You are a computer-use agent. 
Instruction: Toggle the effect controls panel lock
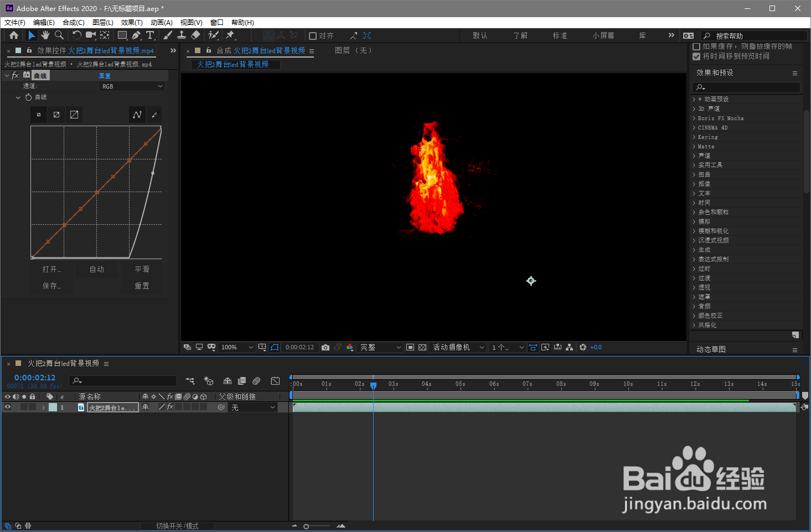[x=29, y=50]
